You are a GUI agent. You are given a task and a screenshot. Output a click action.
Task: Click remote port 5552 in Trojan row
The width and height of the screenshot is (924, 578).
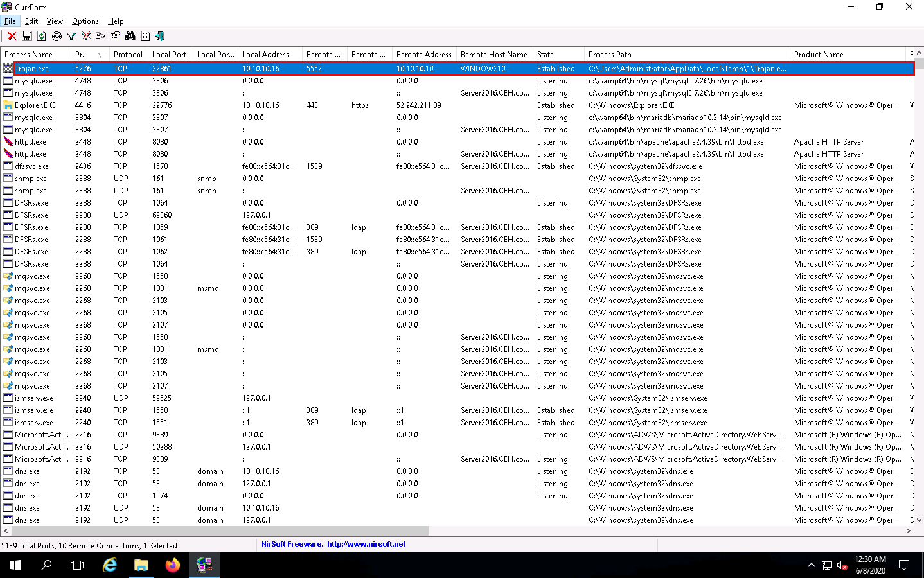pos(314,69)
